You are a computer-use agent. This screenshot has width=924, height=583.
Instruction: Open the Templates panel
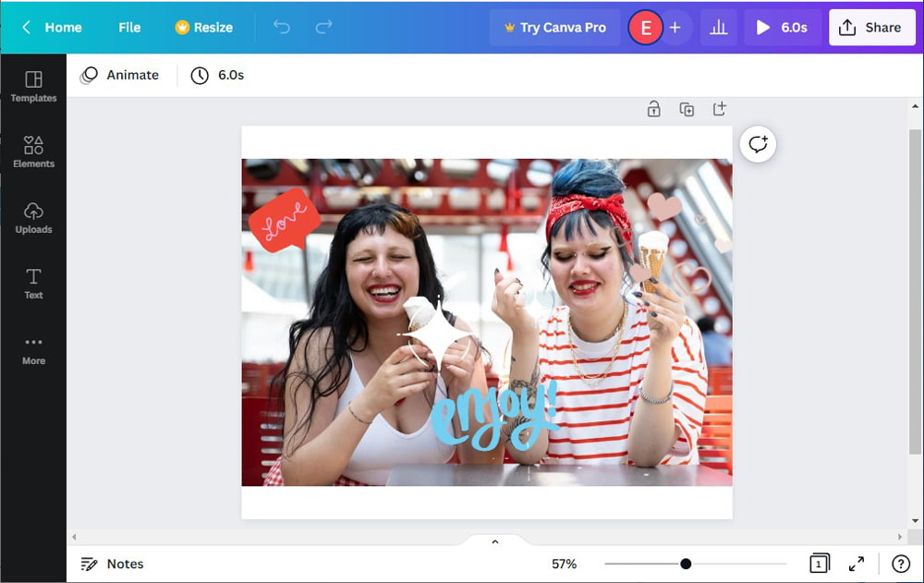[33, 88]
